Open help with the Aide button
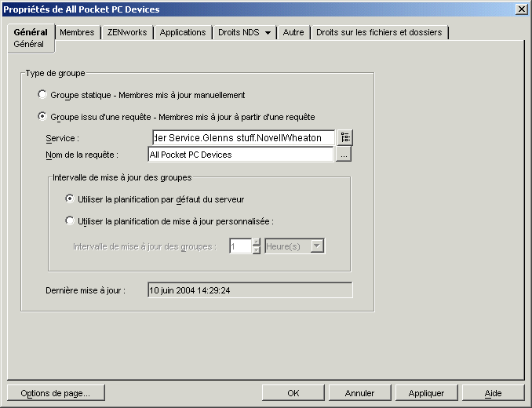 [493, 393]
